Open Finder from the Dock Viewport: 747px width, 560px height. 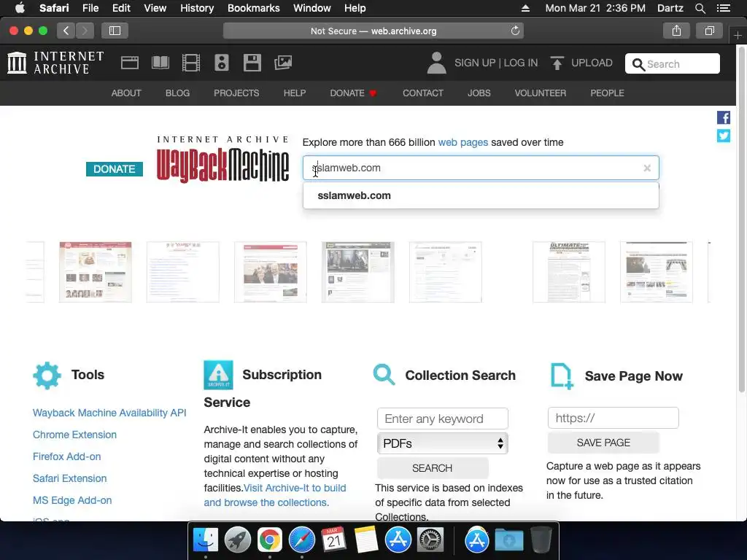(x=205, y=540)
